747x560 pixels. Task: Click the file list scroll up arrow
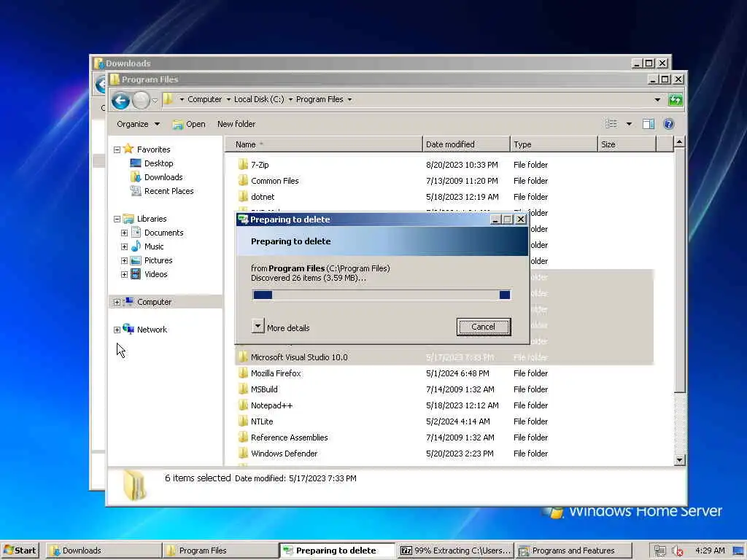[679, 142]
